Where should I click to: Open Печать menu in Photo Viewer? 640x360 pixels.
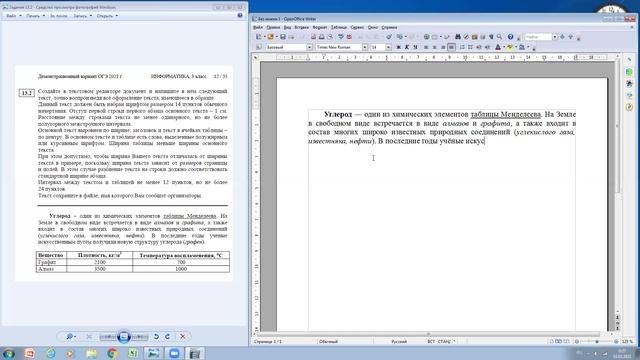tap(36, 16)
